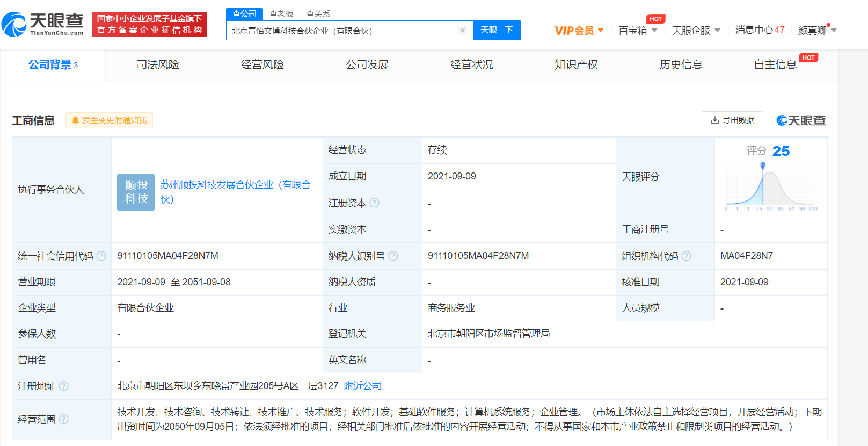
Task: Switch to the 司法风险 tab
Action: coord(158,65)
